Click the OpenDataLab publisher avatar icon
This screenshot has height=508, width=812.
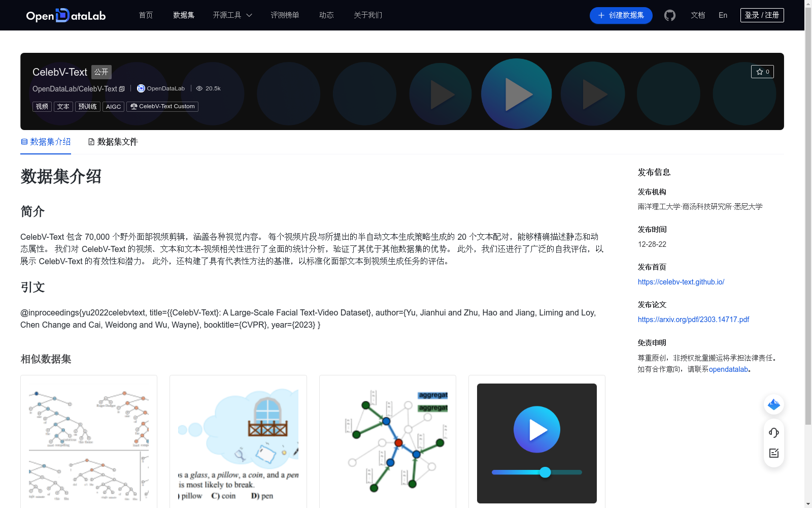tap(141, 88)
